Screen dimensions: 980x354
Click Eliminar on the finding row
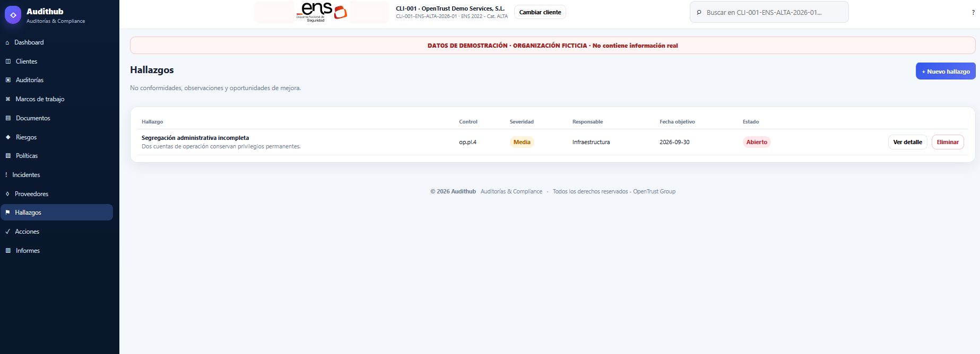[x=948, y=142]
